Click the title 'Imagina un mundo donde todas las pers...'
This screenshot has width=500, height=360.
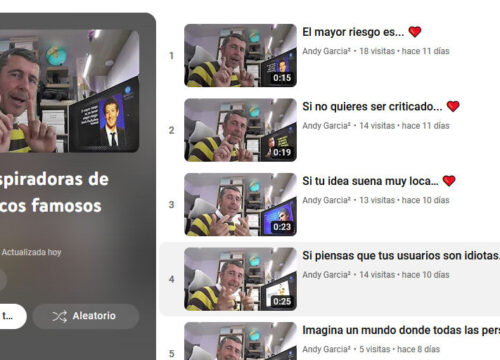(x=401, y=330)
